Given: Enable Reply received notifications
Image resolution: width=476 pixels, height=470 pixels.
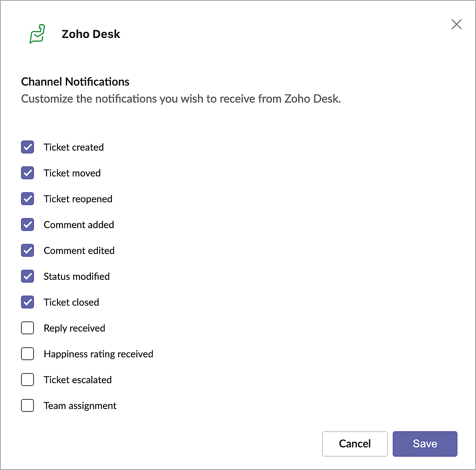Looking at the screenshot, I should [x=27, y=328].
